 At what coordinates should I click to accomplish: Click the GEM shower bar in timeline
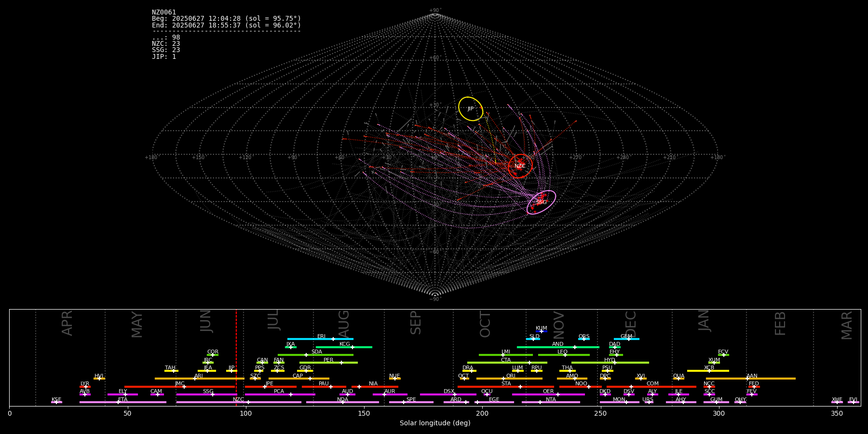626,339
